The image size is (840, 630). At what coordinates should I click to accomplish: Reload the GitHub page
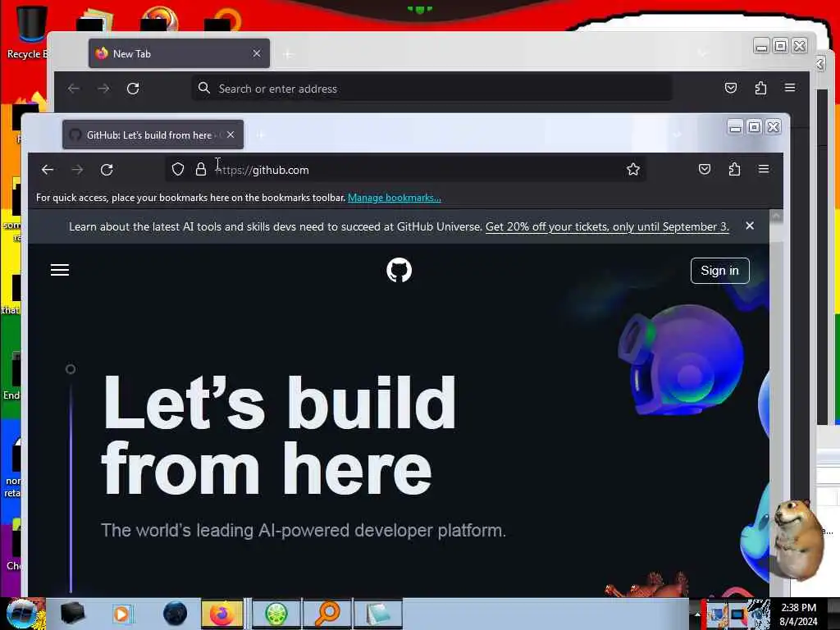tap(107, 170)
